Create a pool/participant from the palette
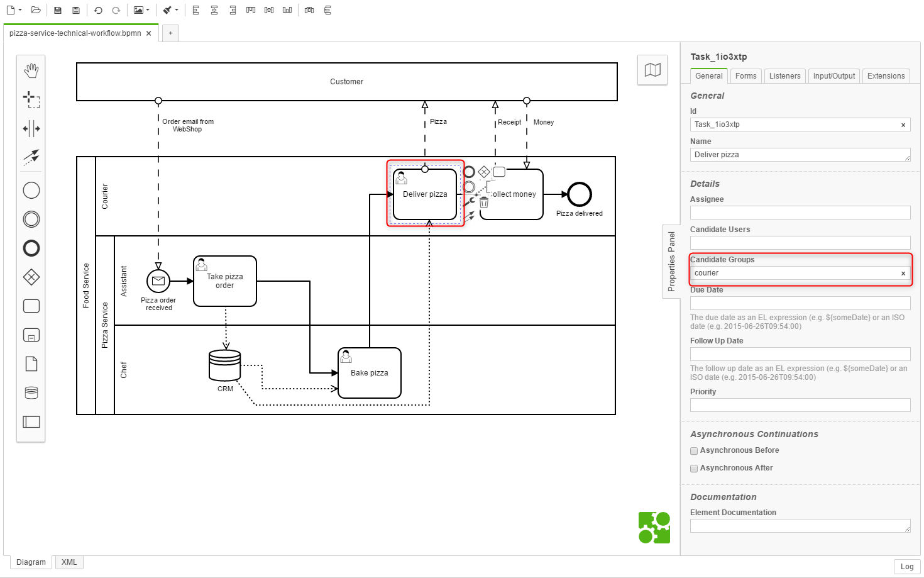Screen dimensions: 924x578 31,422
